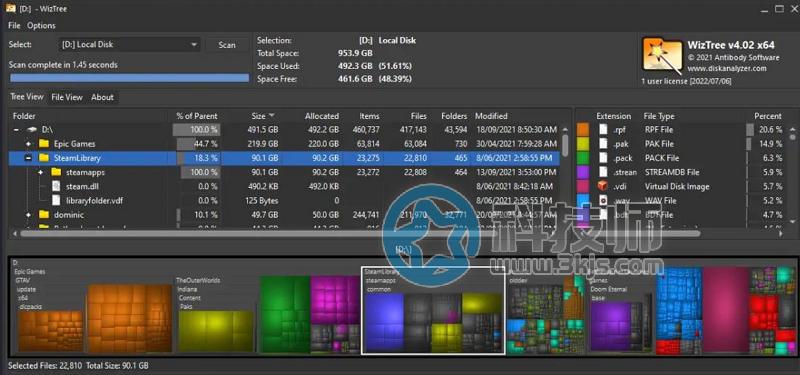Open the About tab

[102, 97]
